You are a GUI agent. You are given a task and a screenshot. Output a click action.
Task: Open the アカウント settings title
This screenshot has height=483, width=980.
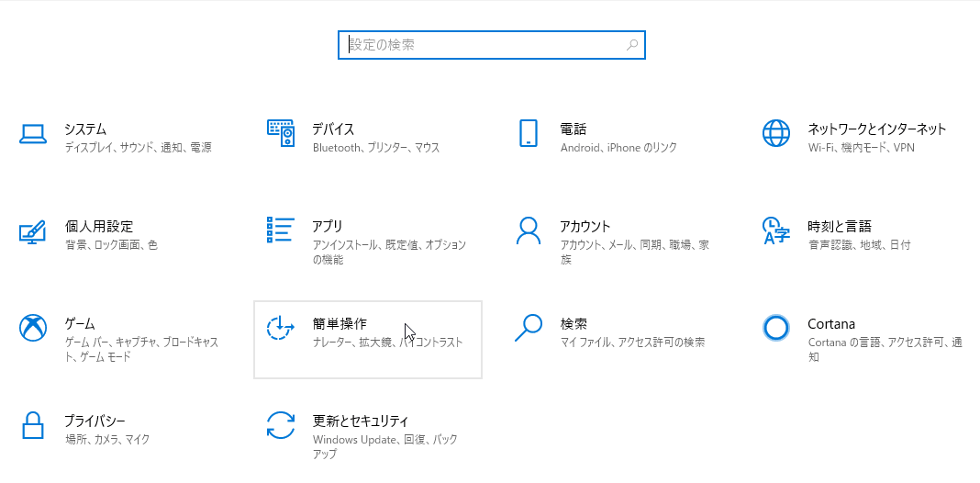click(585, 227)
